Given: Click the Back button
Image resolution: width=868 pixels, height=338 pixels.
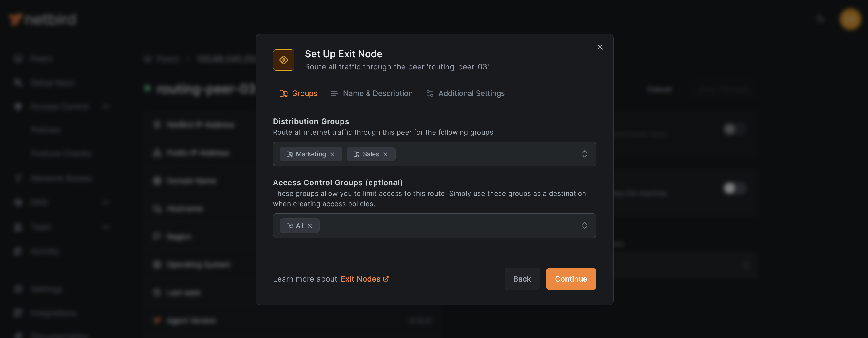Looking at the screenshot, I should 522,279.
